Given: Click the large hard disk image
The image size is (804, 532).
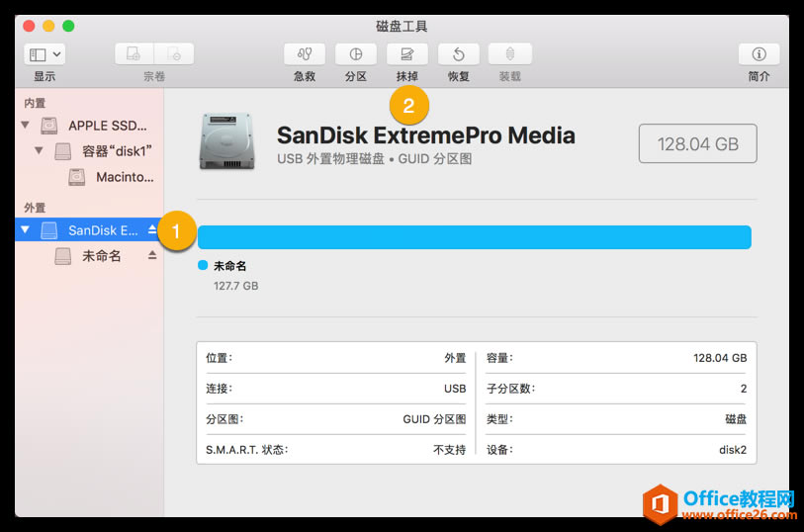Looking at the screenshot, I should pos(226,141).
